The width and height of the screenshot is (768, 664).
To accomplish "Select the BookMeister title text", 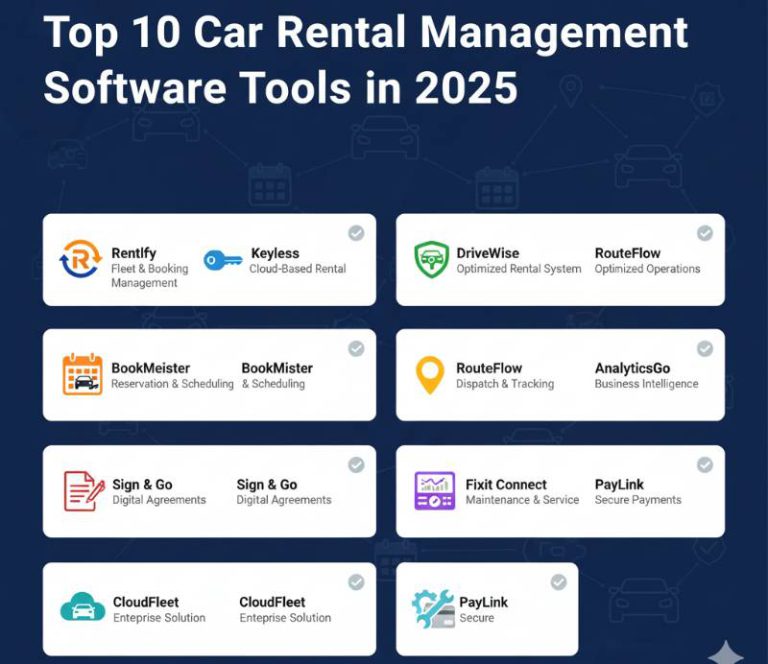I will pyautogui.click(x=150, y=368).
